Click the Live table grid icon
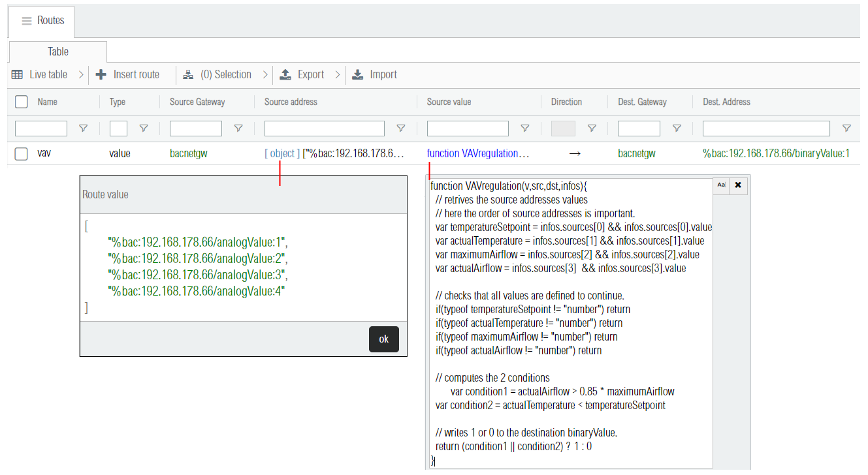 [17, 74]
